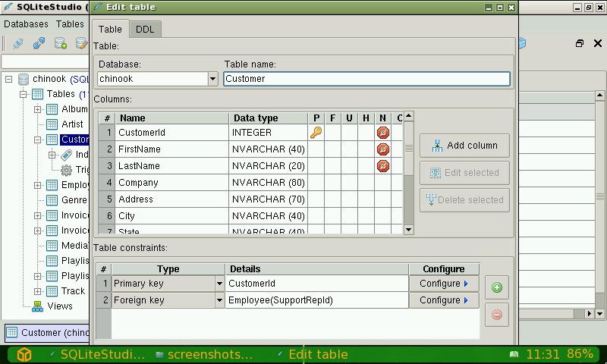Click the Edit table taskbar entry

313,354
